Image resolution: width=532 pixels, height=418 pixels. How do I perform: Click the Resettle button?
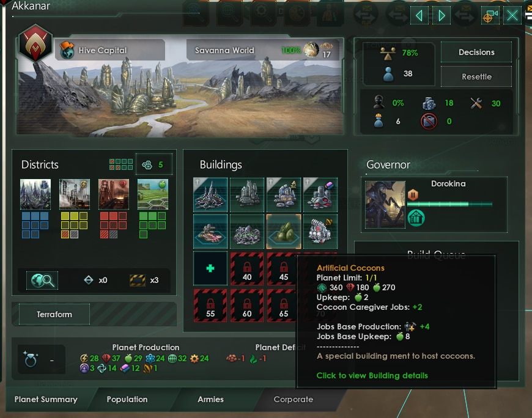tap(476, 76)
